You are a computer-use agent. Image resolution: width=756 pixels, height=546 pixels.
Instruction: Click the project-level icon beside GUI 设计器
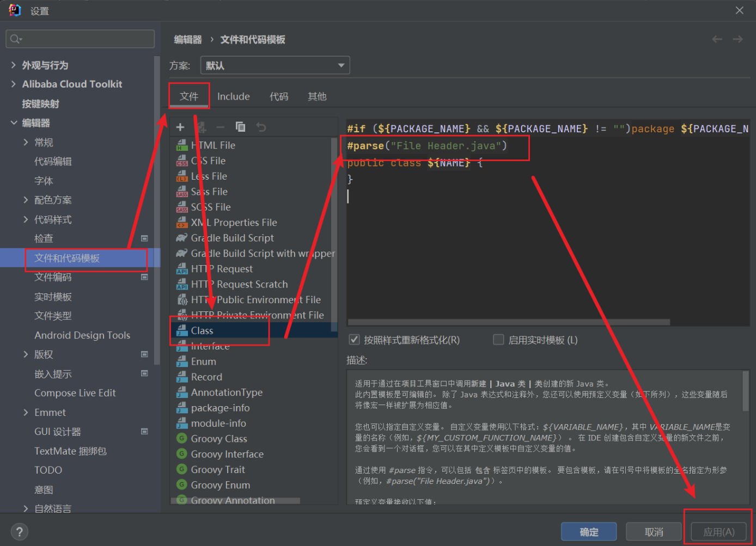point(144,431)
